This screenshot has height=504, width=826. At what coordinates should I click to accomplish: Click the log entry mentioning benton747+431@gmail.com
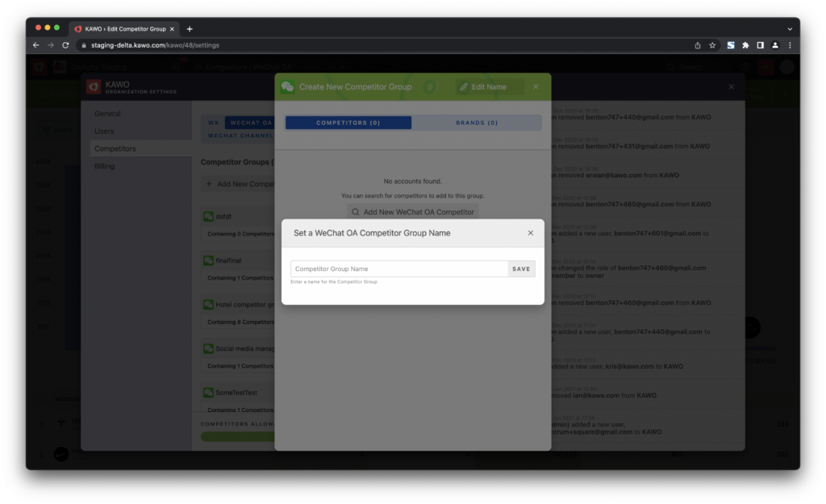648,143
